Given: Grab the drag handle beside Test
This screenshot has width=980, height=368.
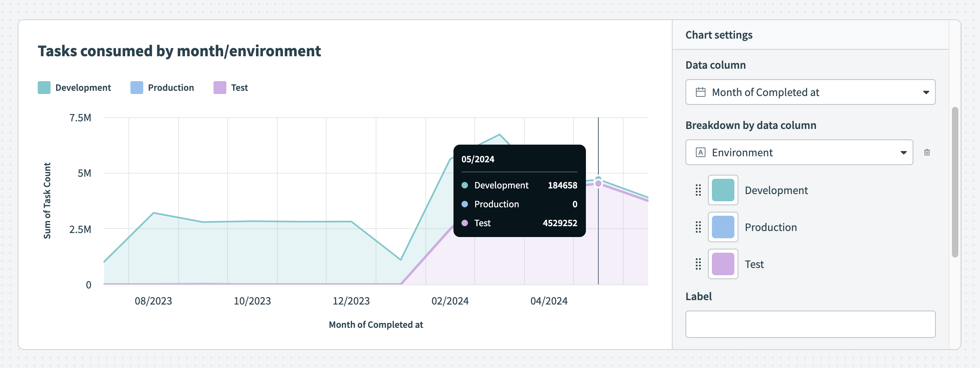Looking at the screenshot, I should coord(698,264).
